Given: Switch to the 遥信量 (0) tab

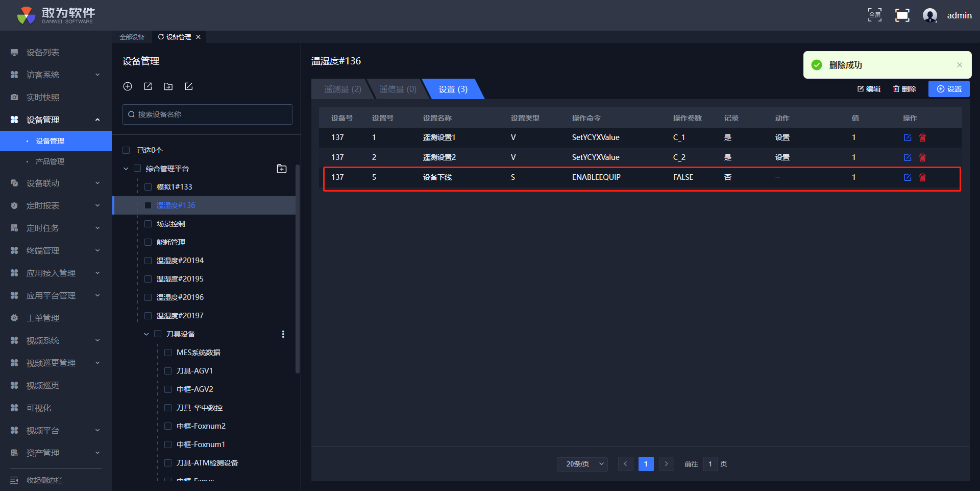Looking at the screenshot, I should pyautogui.click(x=398, y=89).
